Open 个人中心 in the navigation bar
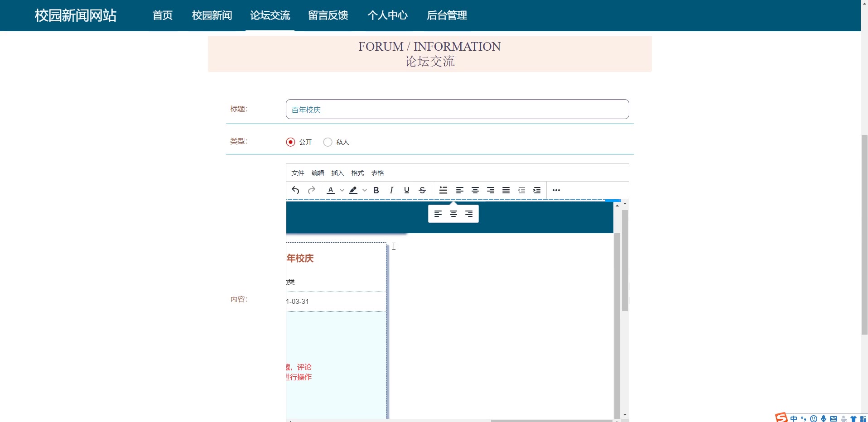This screenshot has width=868, height=422. (x=388, y=15)
